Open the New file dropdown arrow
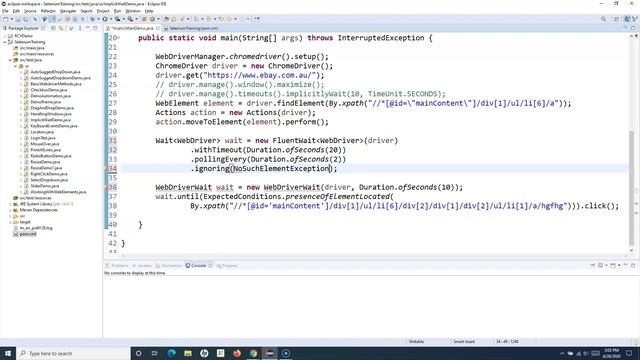The height and width of the screenshot is (360, 640). 12,19
